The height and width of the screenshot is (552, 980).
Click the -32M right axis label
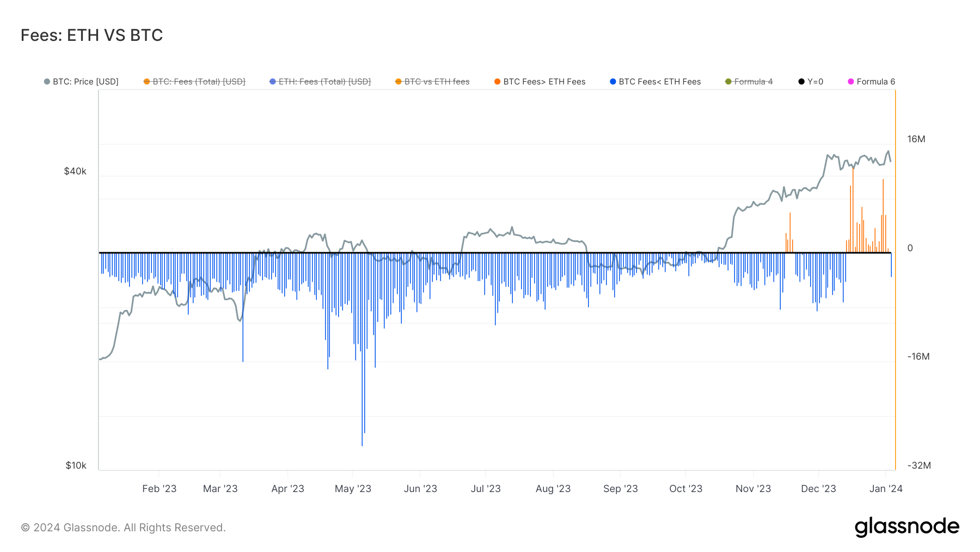coord(919,465)
